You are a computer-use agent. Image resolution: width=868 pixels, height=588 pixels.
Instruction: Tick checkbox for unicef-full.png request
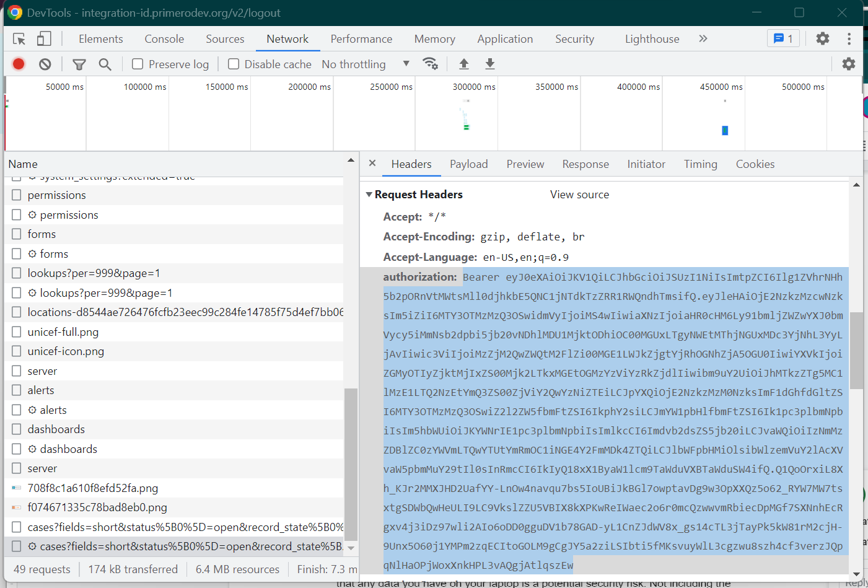17,332
